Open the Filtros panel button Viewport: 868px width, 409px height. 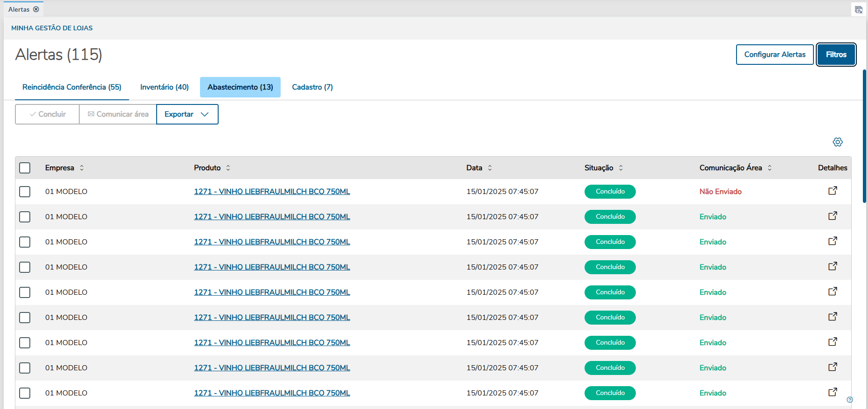pyautogui.click(x=836, y=55)
